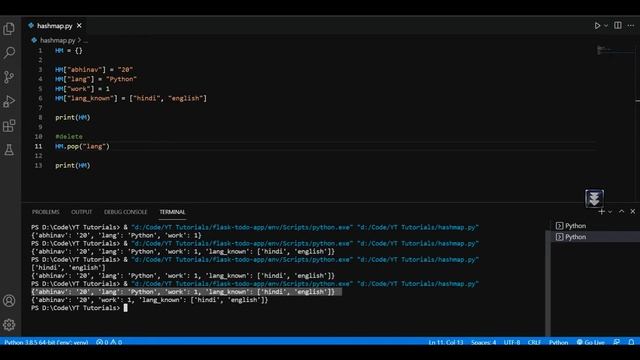This screenshot has width=640, height=360.
Task: Create a new terminal with plus icon
Action: click(x=601, y=211)
